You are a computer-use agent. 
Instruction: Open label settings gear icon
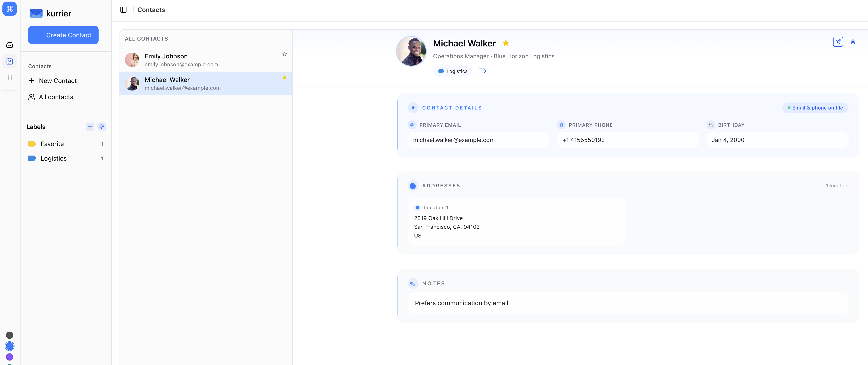[x=101, y=127]
